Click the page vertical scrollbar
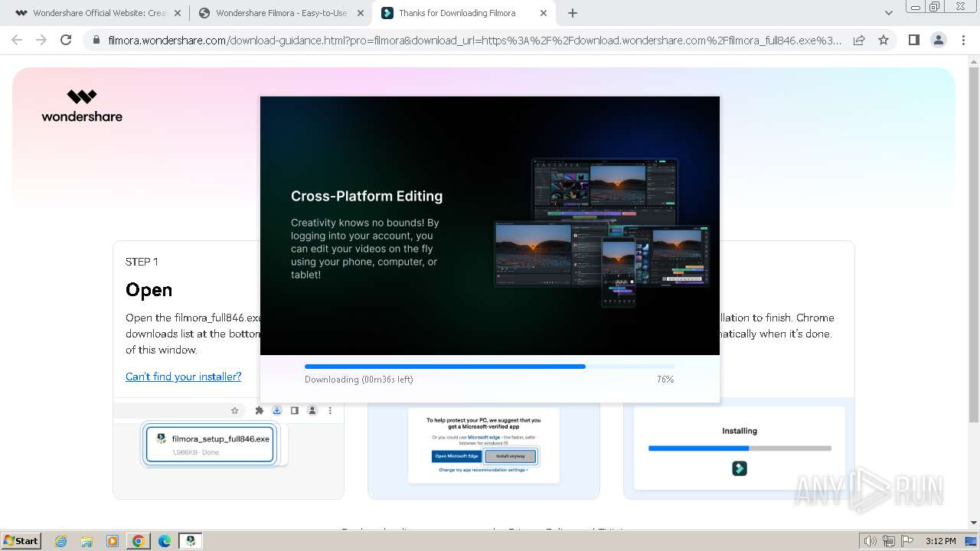 point(973,243)
